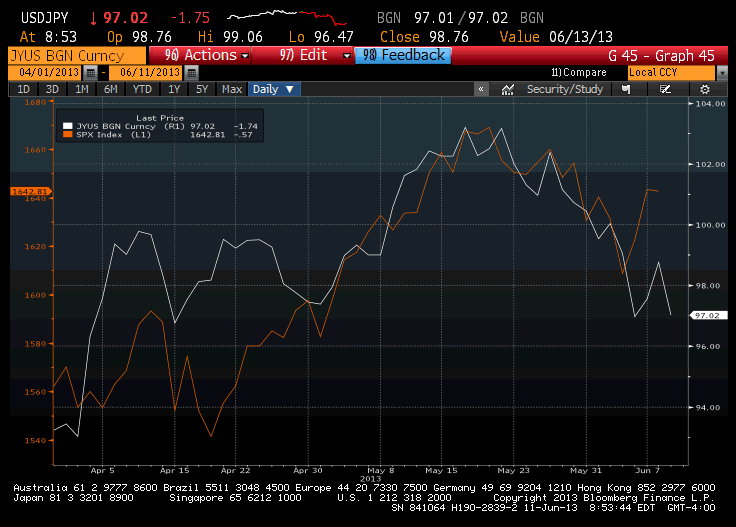The width and height of the screenshot is (736, 527).
Task: Expand the Daily periodicity dropdown
Action: tap(273, 89)
